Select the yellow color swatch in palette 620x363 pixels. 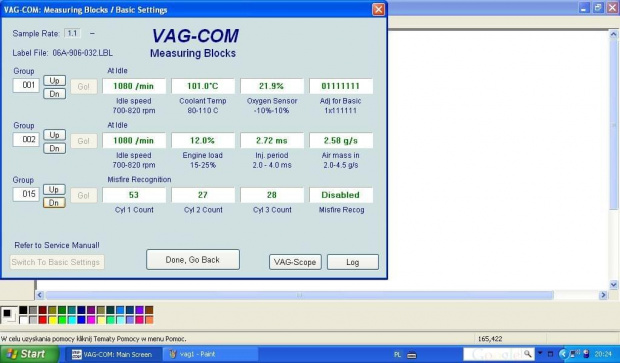52,320
